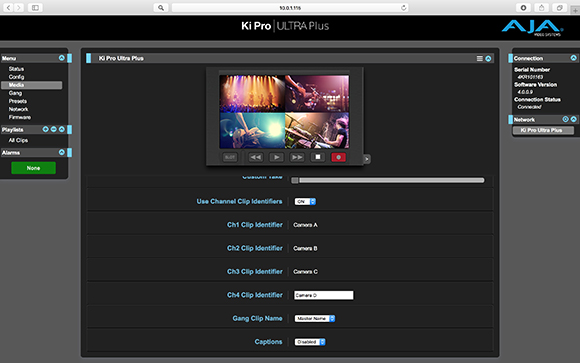Collapse the Ki Pro Ultra Plus panel

(x=488, y=58)
